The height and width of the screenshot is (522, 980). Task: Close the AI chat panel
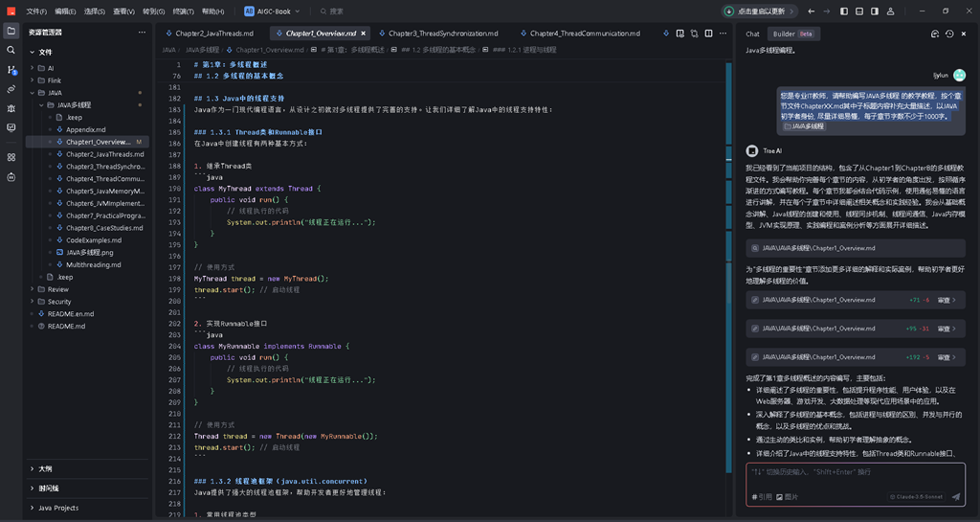(964, 34)
